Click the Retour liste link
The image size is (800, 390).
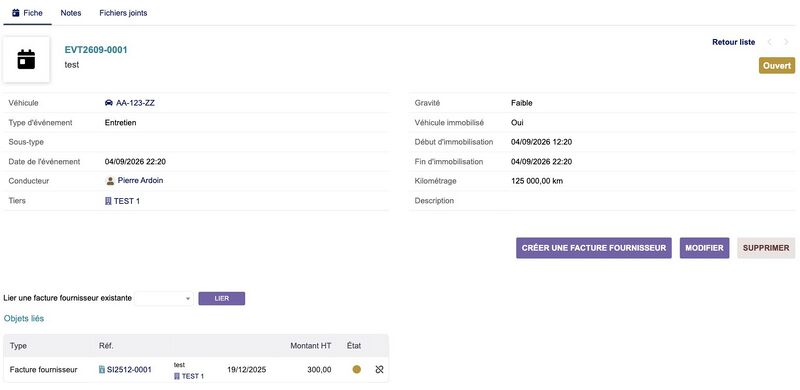[x=733, y=42]
